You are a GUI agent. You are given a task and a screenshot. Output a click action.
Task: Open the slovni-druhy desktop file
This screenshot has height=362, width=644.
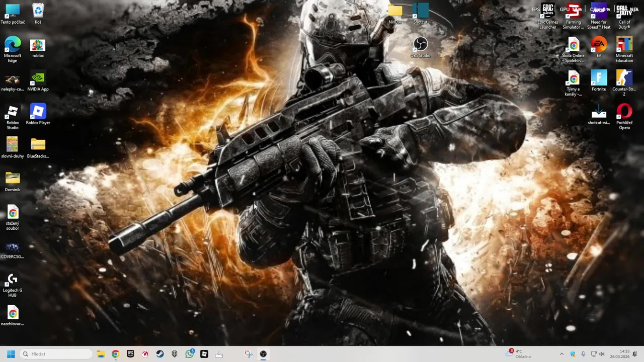(13, 148)
